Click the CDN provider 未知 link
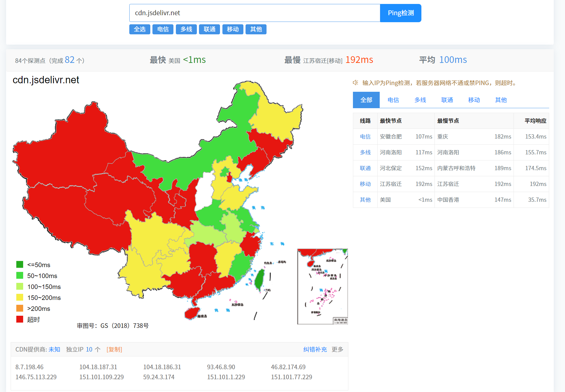This screenshot has height=392, width=565. (x=54, y=349)
